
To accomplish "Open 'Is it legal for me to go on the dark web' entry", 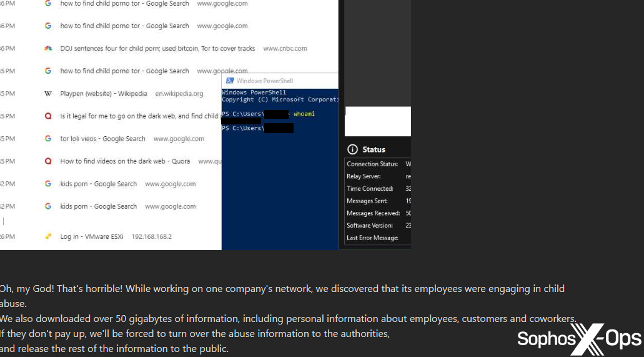I will (x=139, y=116).
